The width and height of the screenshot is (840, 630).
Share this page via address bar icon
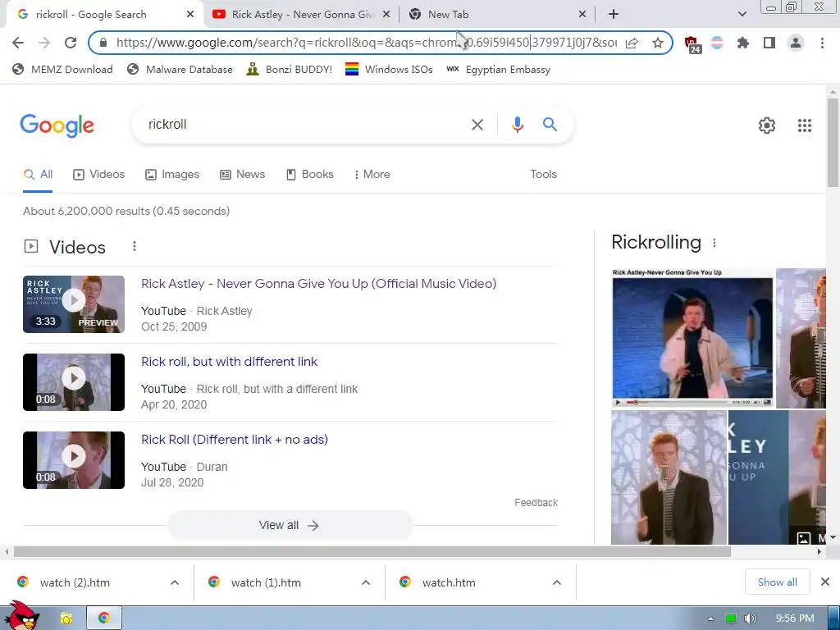(x=632, y=43)
